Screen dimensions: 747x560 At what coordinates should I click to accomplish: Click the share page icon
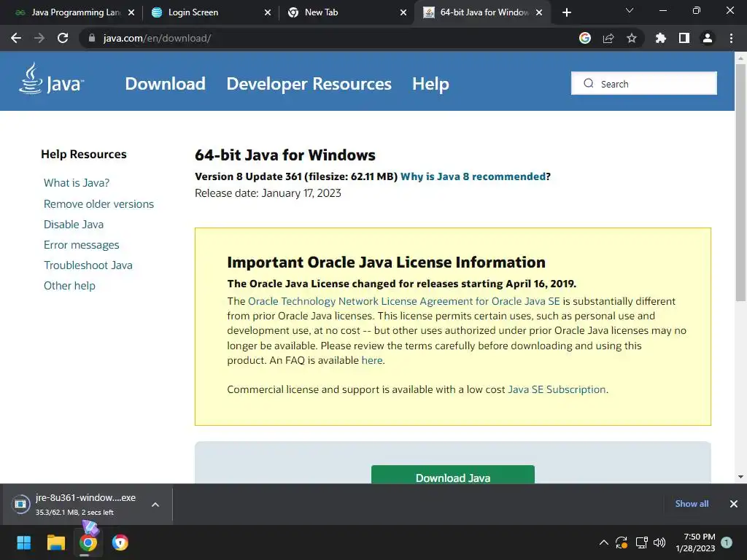pos(608,38)
